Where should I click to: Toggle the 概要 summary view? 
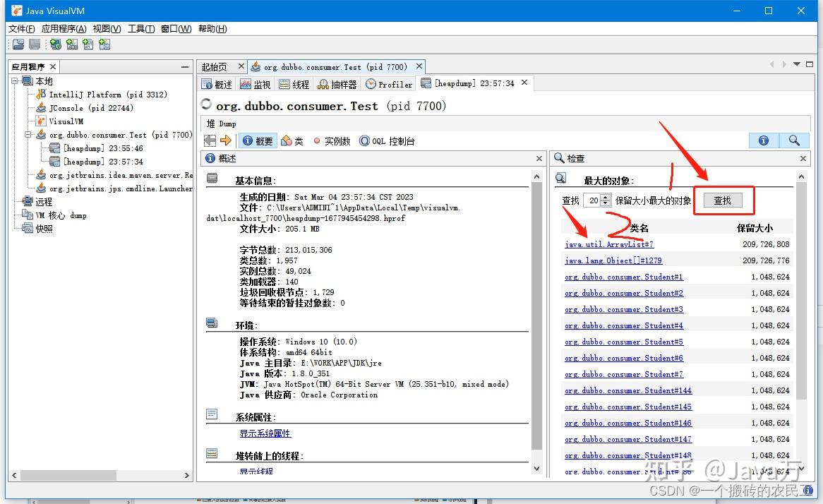click(258, 140)
